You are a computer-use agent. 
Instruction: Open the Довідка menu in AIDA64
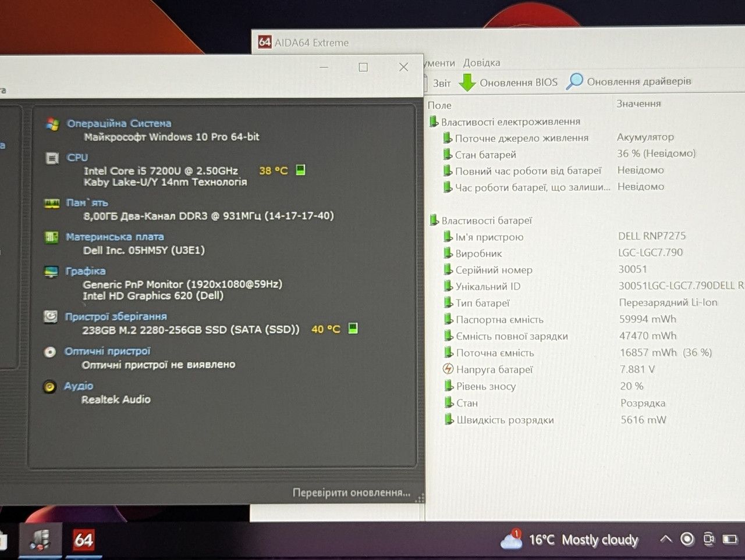[x=481, y=63]
